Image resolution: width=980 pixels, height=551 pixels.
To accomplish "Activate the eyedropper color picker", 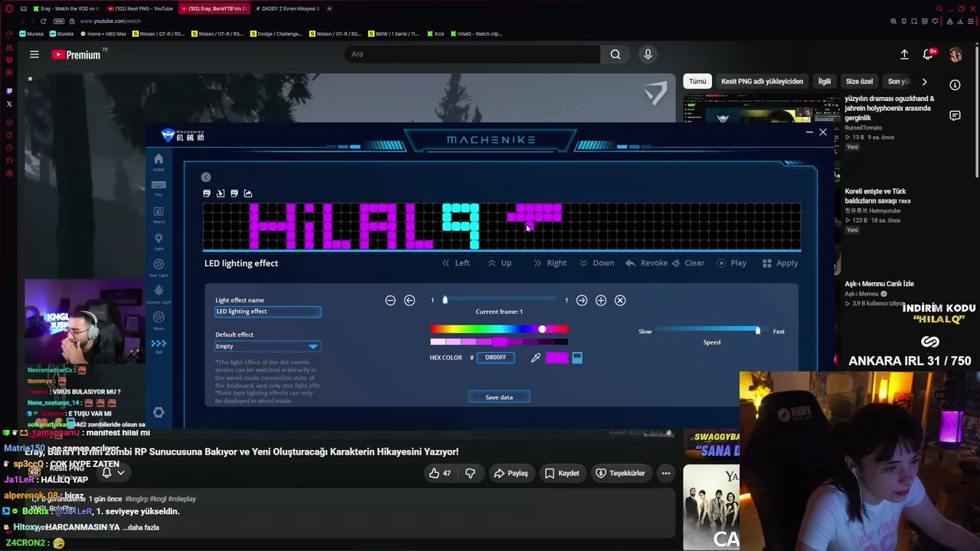I will click(536, 357).
